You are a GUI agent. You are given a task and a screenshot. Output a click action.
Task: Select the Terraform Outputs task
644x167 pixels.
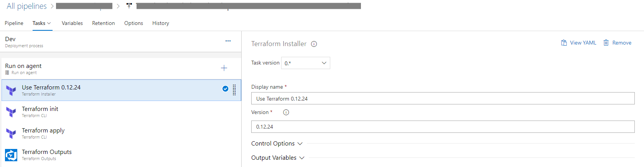click(x=121, y=155)
